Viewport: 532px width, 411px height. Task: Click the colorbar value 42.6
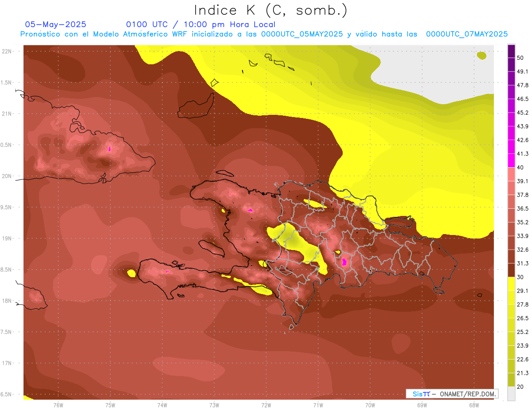coord(523,140)
